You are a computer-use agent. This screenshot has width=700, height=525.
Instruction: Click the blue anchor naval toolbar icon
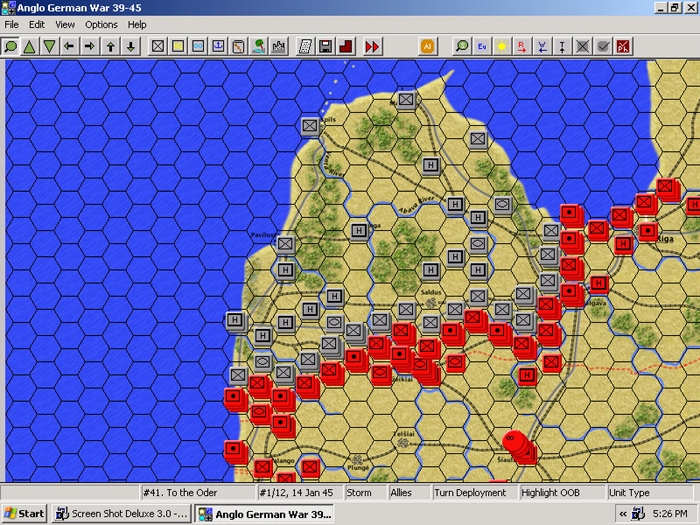(218, 46)
